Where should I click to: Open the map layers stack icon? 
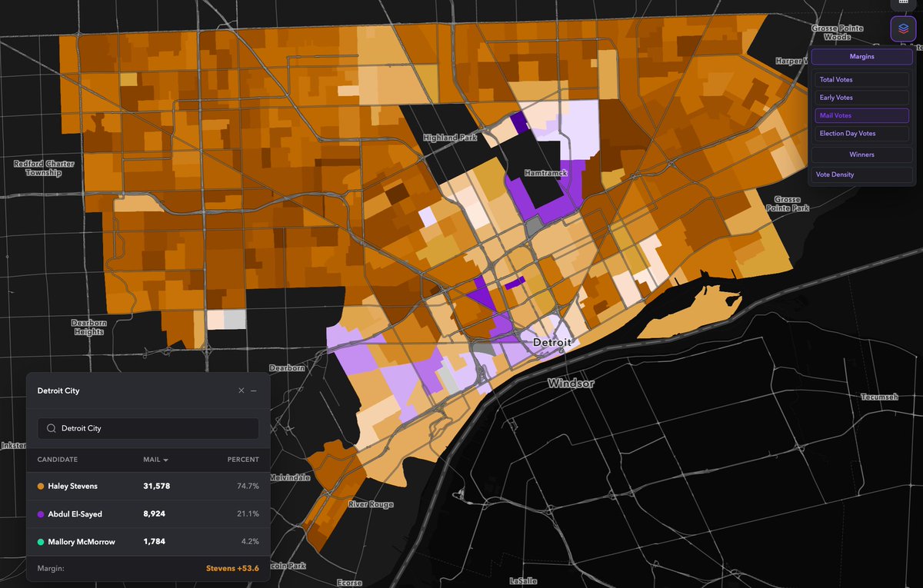[x=903, y=29]
